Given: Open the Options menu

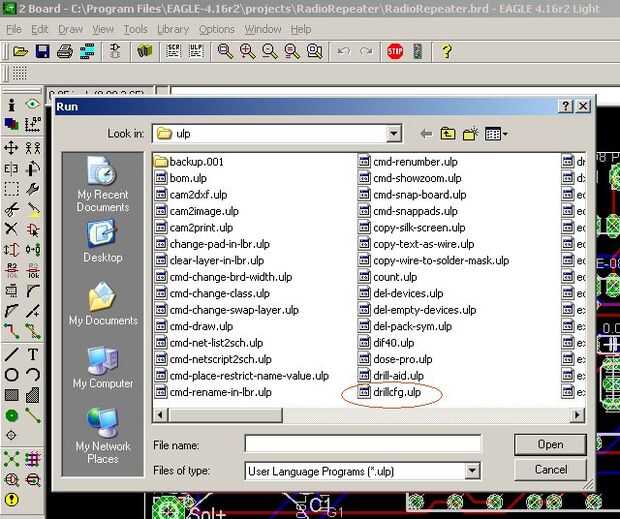Looking at the screenshot, I should tap(217, 29).
